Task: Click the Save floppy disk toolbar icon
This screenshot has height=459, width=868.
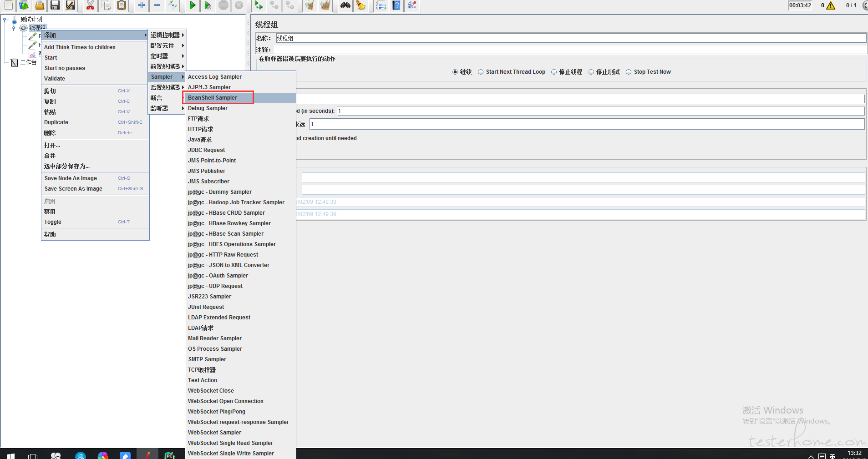Action: coord(55,5)
